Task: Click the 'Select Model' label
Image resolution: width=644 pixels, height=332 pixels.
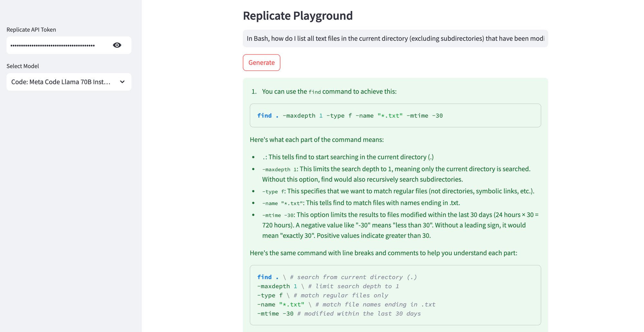Action: click(23, 66)
